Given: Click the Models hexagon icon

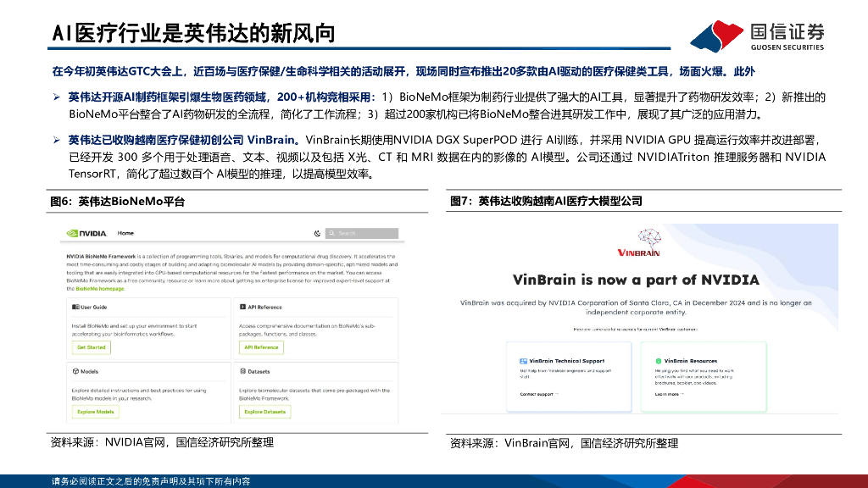Looking at the screenshot, I should point(75,370).
